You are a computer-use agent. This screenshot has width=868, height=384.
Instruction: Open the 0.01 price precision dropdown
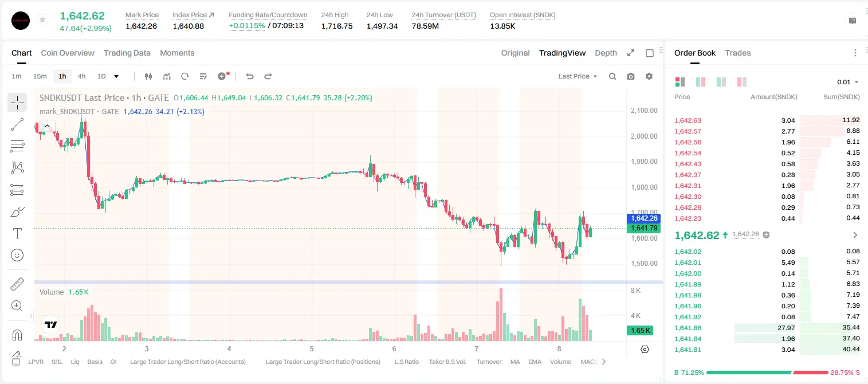click(x=848, y=82)
